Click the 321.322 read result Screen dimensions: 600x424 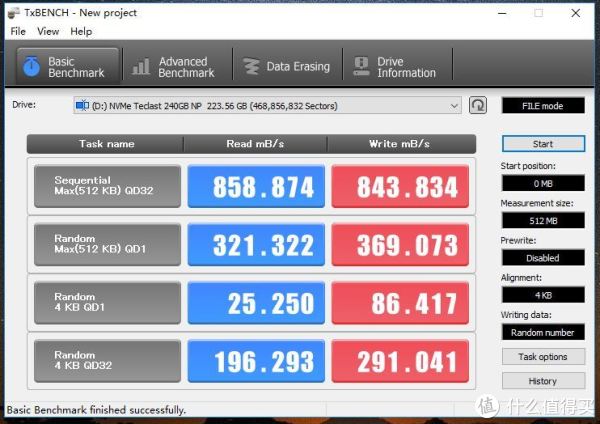pyautogui.click(x=256, y=245)
